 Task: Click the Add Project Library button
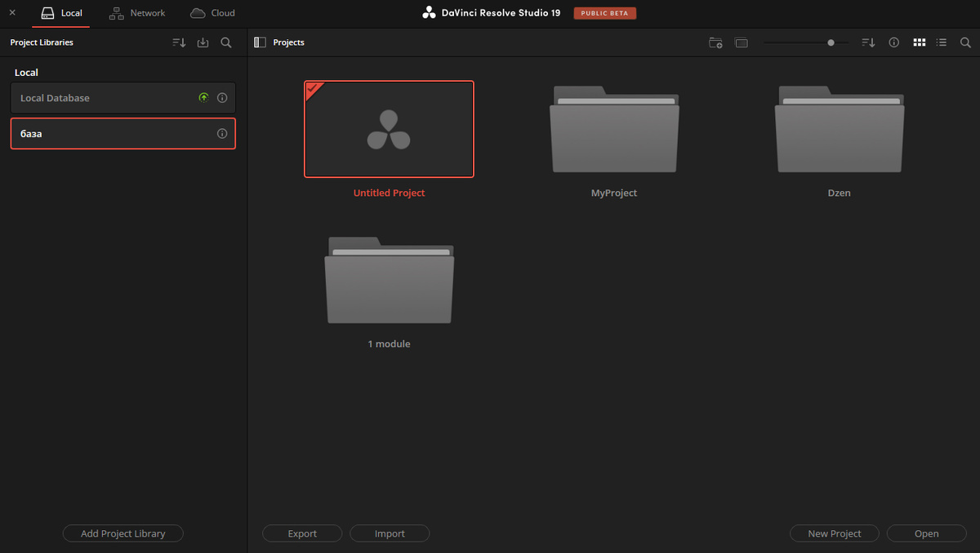[123, 533]
